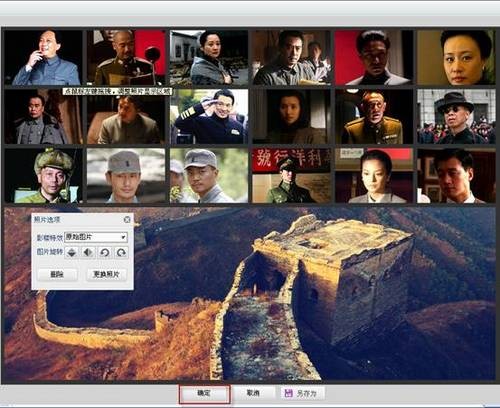Select the gray-capped soldier with green foliage
The height and width of the screenshot is (408, 500).
pyautogui.click(x=209, y=176)
